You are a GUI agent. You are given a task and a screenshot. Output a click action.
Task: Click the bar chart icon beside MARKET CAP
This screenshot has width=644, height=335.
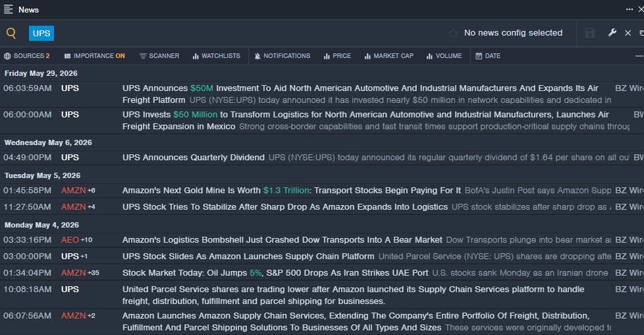[367, 56]
